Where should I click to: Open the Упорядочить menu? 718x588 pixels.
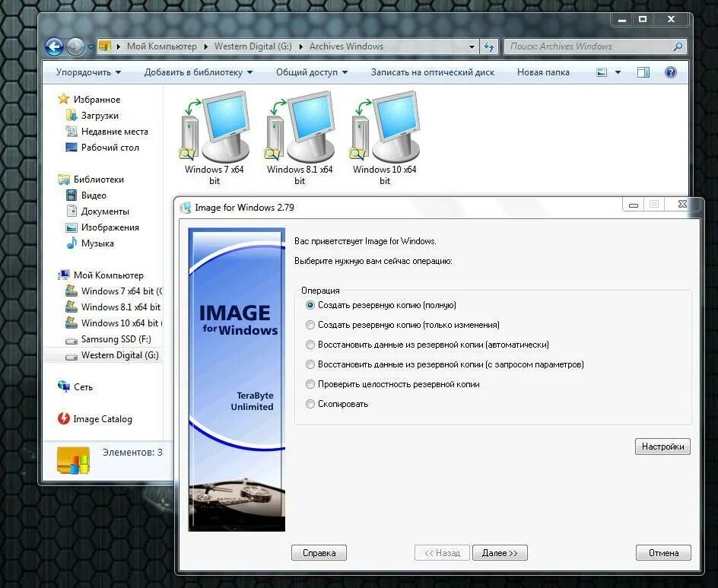coord(88,72)
